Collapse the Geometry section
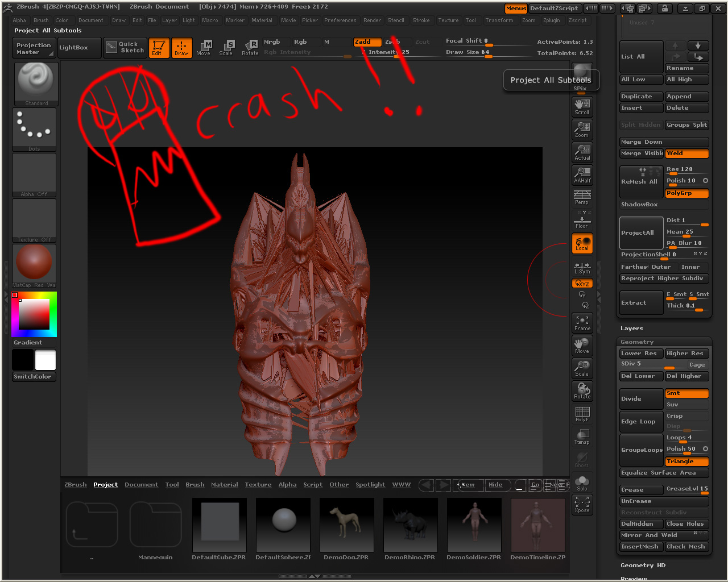The image size is (728, 582). [637, 342]
